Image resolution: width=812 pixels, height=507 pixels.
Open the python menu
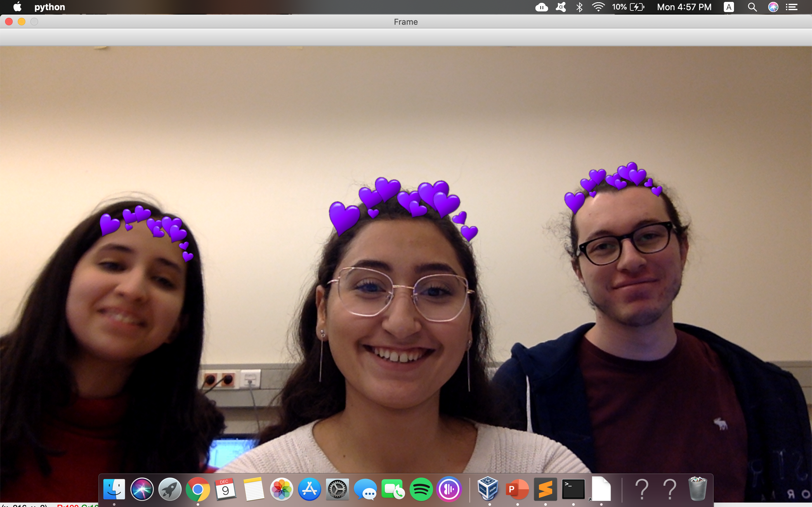(50, 7)
